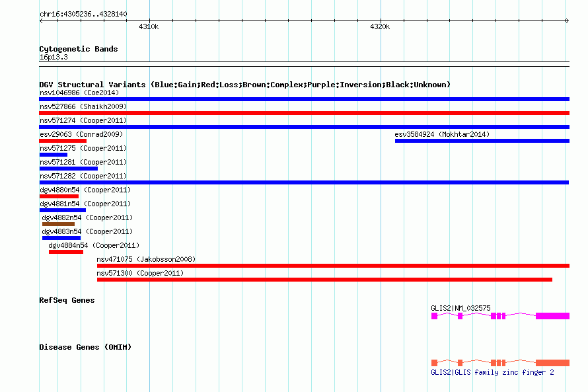This screenshot has height=392, width=588.
Task: Open the nsv471075 (Jakobsson2008) label
Action: 146,259
